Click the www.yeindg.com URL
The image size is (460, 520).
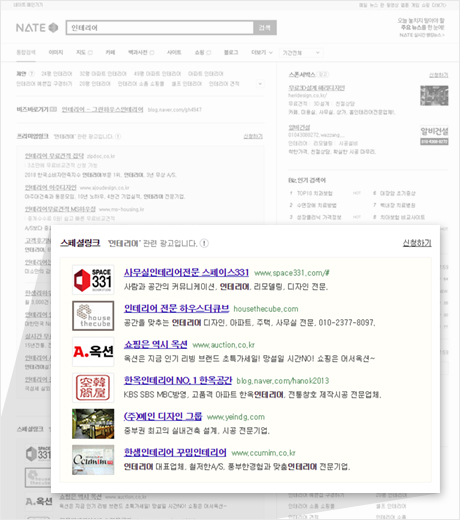[x=236, y=417]
